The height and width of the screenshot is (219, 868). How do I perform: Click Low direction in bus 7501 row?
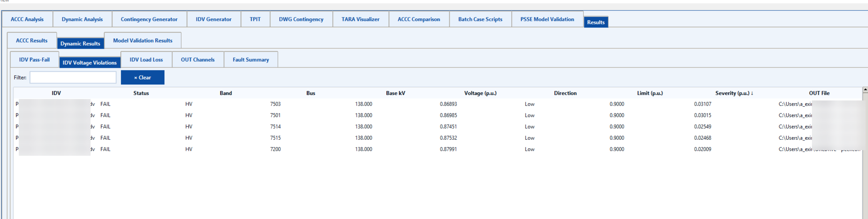[529, 115]
